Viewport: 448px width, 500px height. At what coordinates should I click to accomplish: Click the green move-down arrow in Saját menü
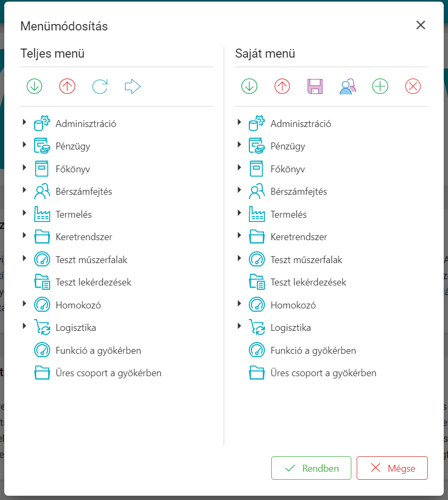[x=249, y=86]
